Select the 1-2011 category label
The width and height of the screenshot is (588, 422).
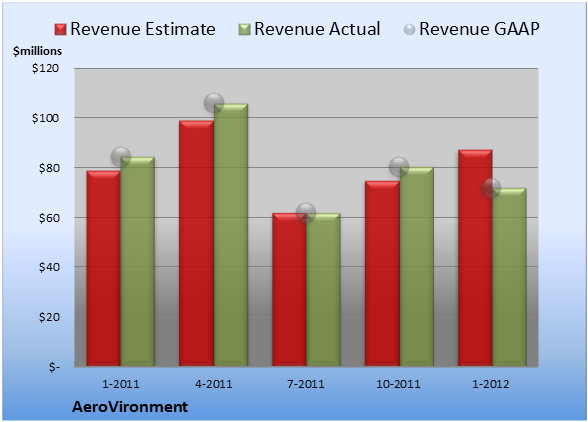[121, 384]
